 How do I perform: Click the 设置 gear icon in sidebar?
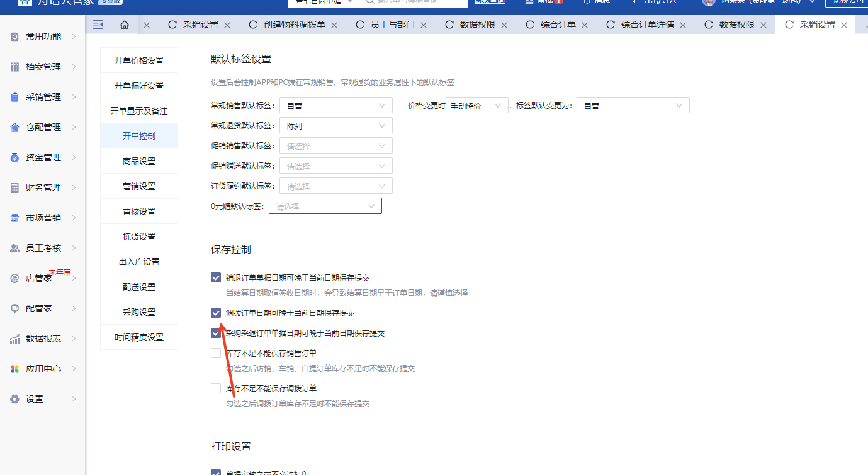click(15, 399)
